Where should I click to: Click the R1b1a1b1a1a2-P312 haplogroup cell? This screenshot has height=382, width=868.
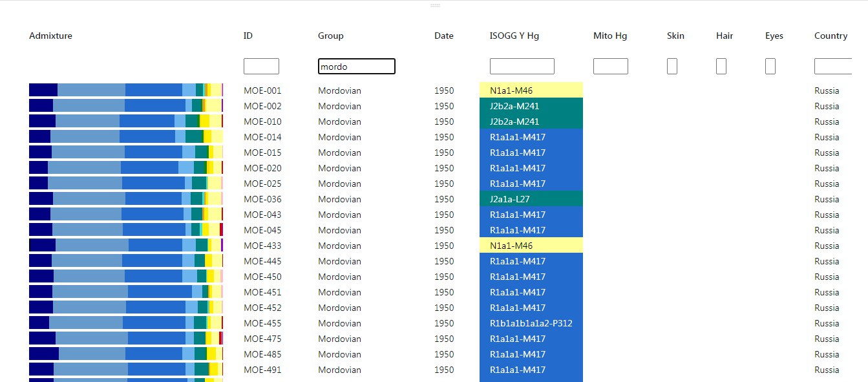[x=531, y=323]
